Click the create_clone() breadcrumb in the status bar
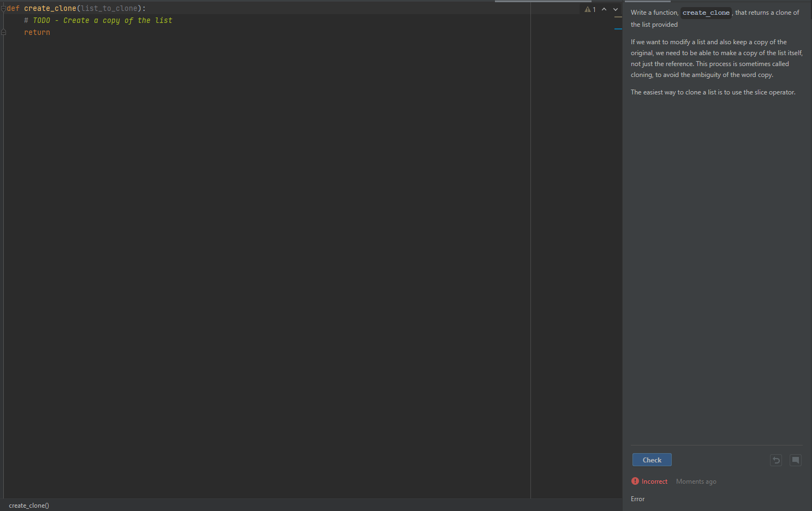This screenshot has height=511, width=812. (28, 505)
